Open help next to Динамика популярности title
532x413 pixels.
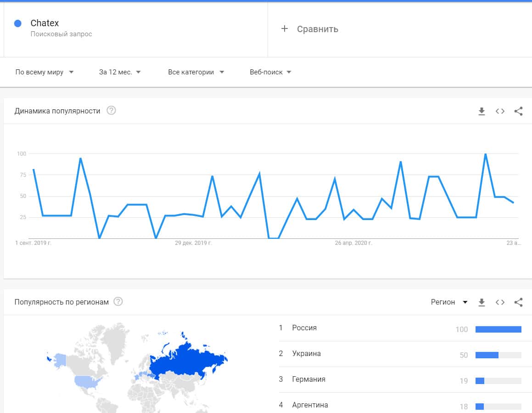tap(111, 111)
